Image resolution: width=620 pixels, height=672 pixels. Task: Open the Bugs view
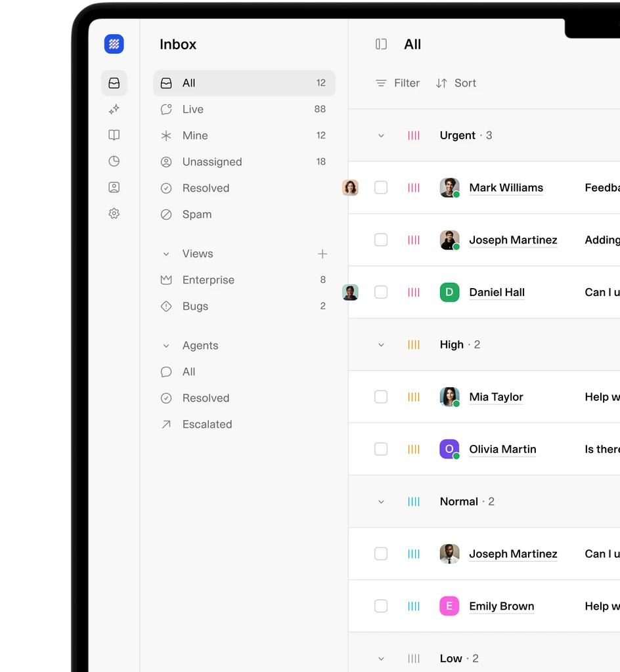(x=244, y=306)
